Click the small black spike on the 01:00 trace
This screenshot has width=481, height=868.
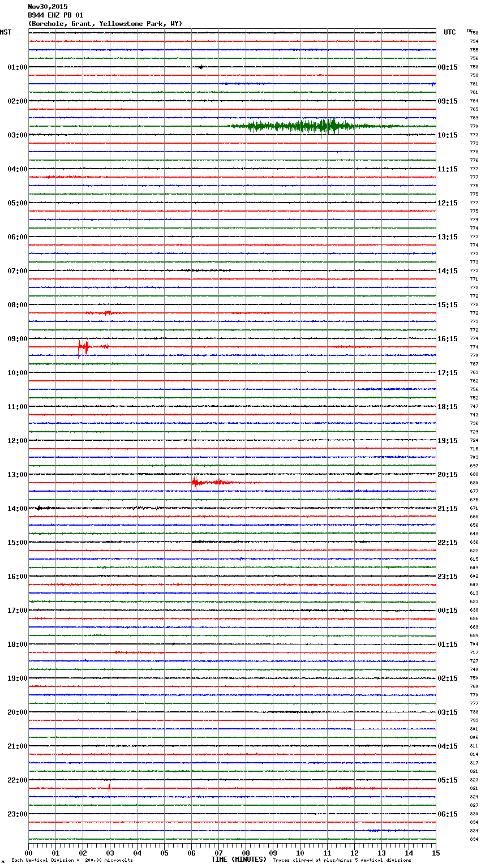click(x=201, y=67)
